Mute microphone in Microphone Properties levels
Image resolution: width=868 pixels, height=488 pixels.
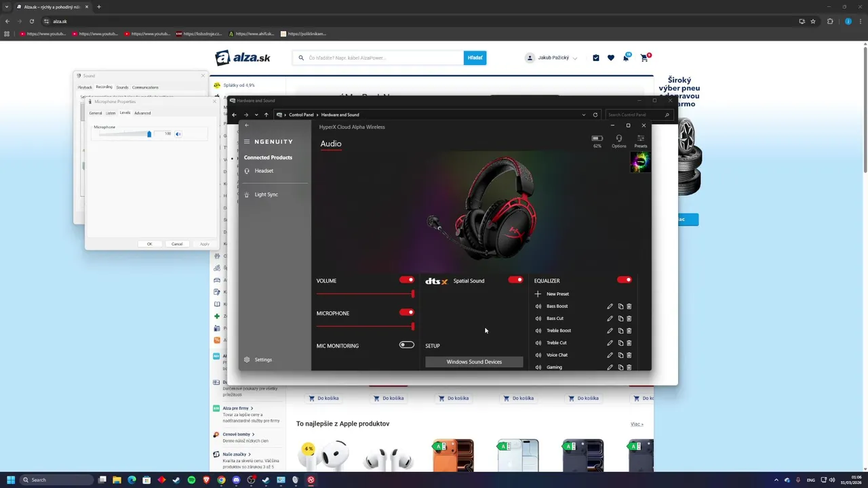pos(178,134)
